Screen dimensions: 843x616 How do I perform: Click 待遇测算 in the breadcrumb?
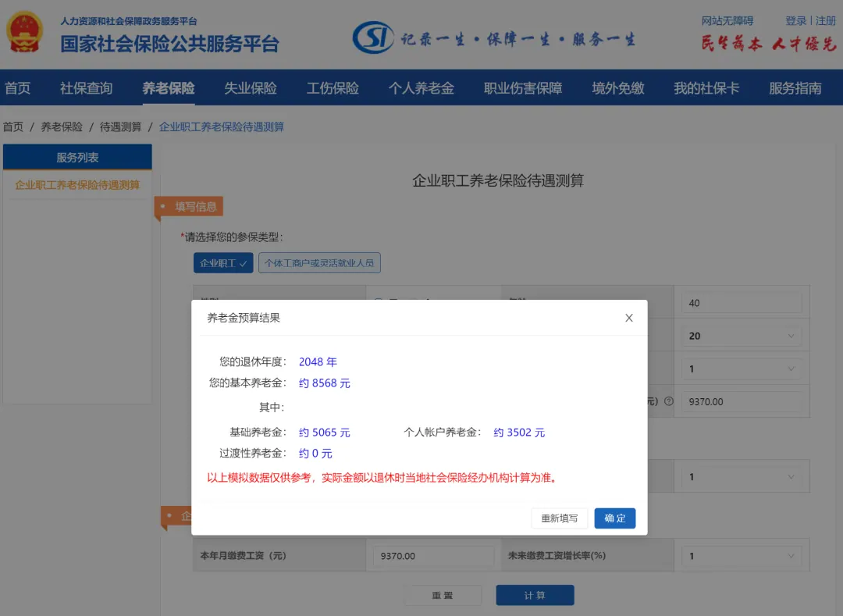[120, 126]
